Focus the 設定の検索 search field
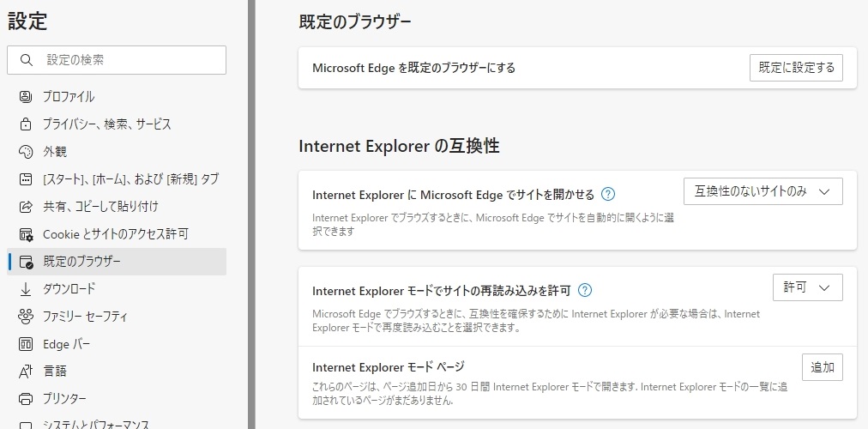The image size is (868, 429). 117,60
